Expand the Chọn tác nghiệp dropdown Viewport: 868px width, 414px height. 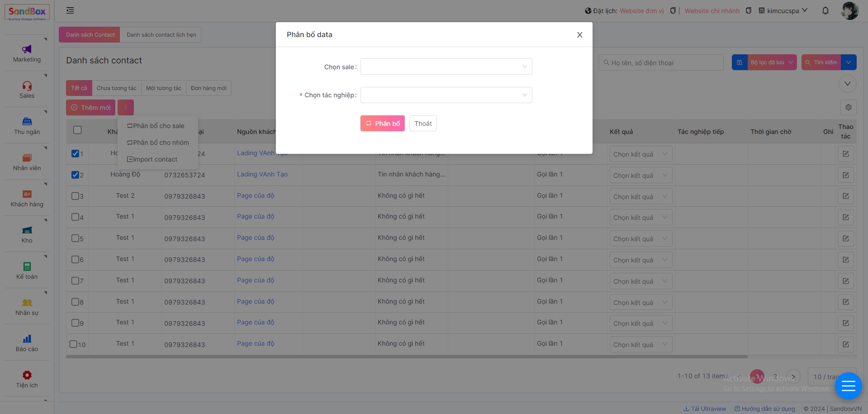pos(446,95)
